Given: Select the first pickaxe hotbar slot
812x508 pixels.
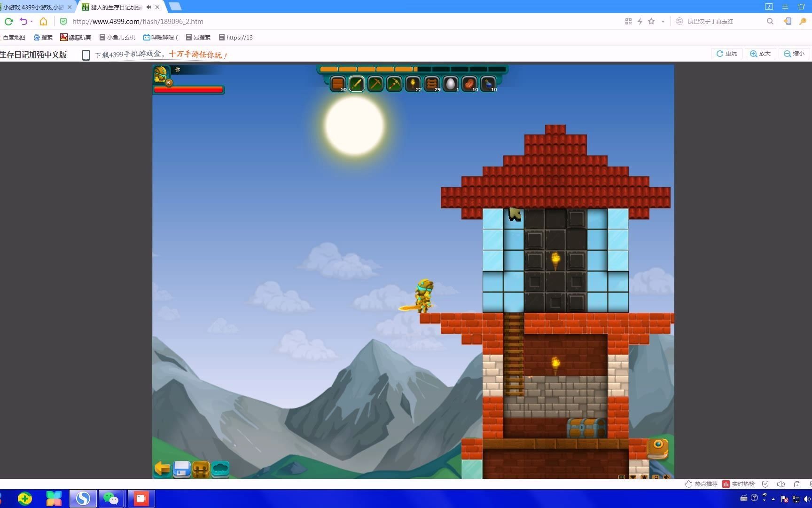Looking at the screenshot, I should (x=375, y=84).
